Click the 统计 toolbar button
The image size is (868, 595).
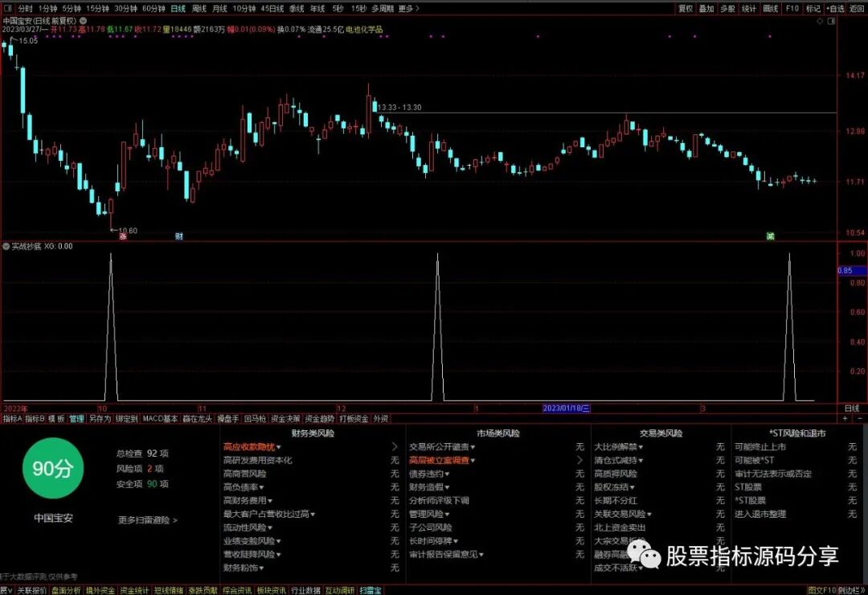point(749,8)
